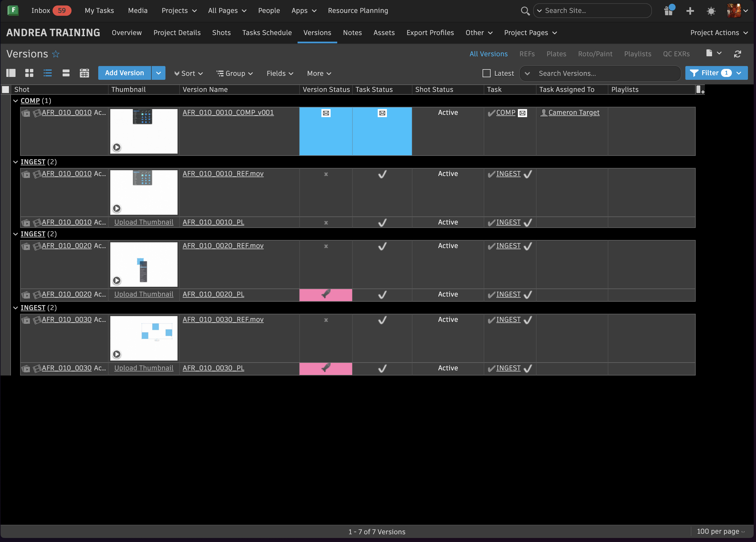756x542 pixels.
Task: Switch to the Plates saved view
Action: click(x=556, y=54)
